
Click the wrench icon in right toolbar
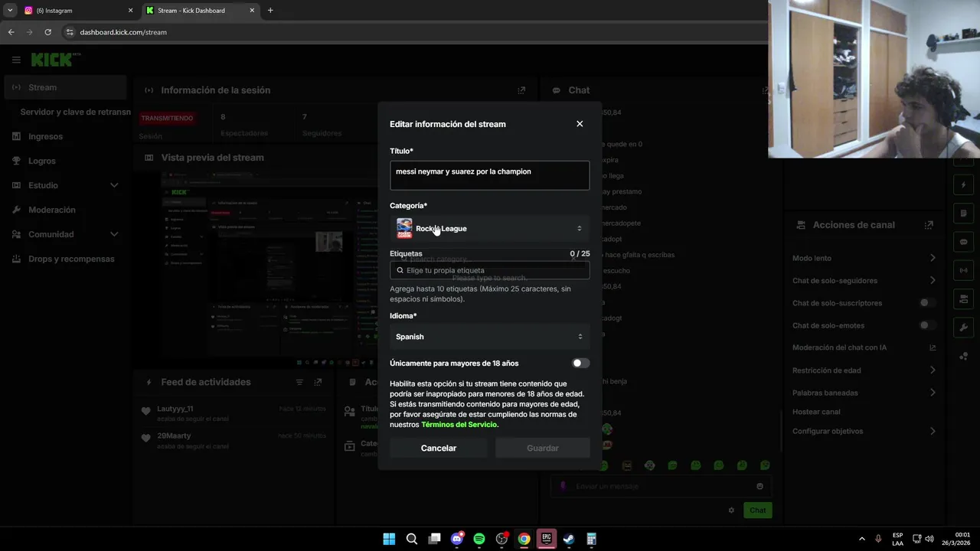[964, 328]
